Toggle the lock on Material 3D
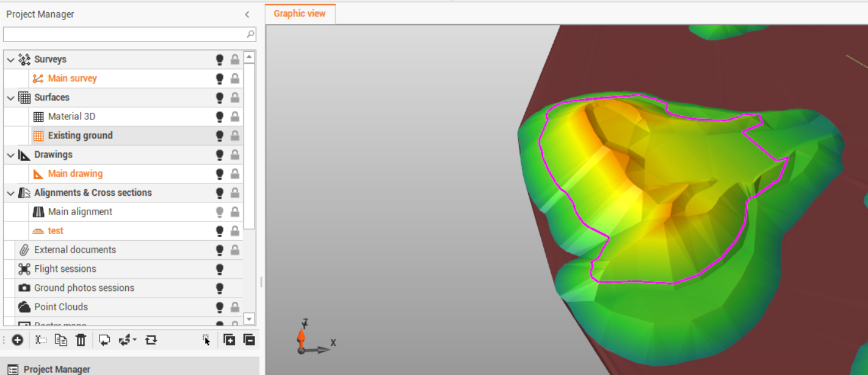 tap(235, 116)
